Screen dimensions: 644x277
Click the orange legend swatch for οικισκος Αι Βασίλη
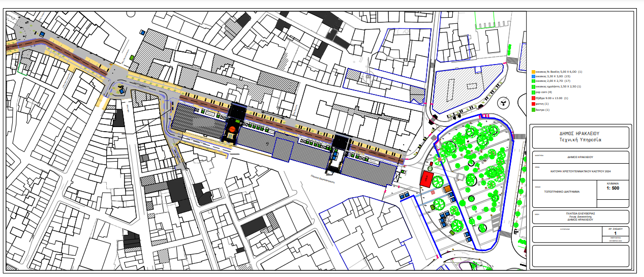[533, 72]
